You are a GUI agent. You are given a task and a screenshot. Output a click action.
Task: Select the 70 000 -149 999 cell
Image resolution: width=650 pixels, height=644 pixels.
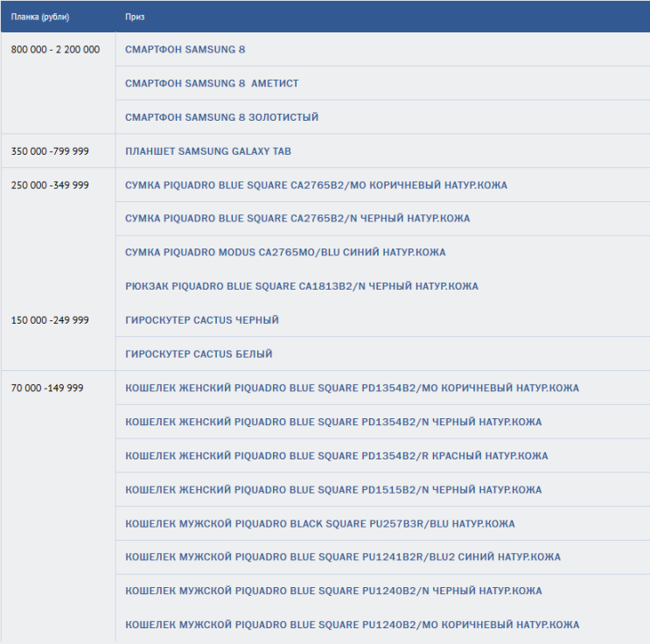pos(58,506)
